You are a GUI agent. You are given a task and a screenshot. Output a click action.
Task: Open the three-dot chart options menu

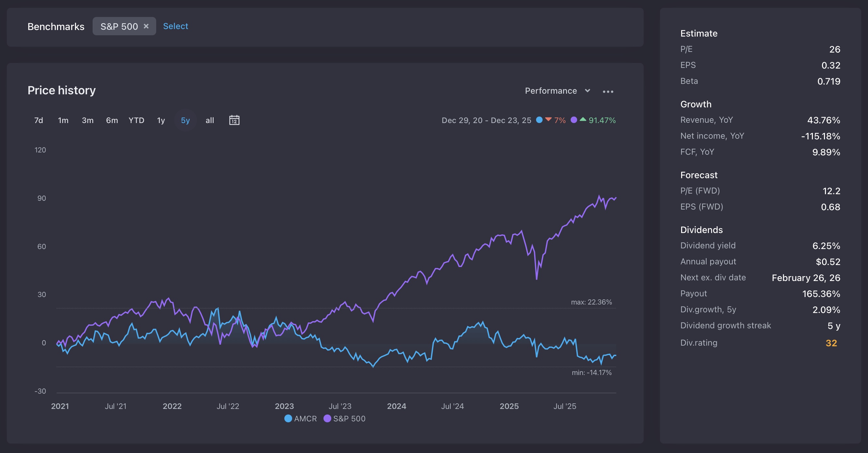point(607,91)
